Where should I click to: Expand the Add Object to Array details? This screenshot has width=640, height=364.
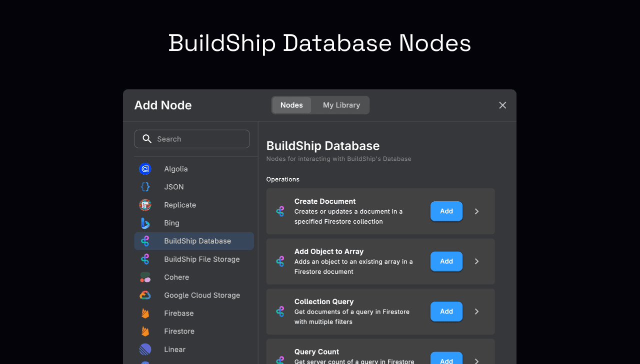476,261
